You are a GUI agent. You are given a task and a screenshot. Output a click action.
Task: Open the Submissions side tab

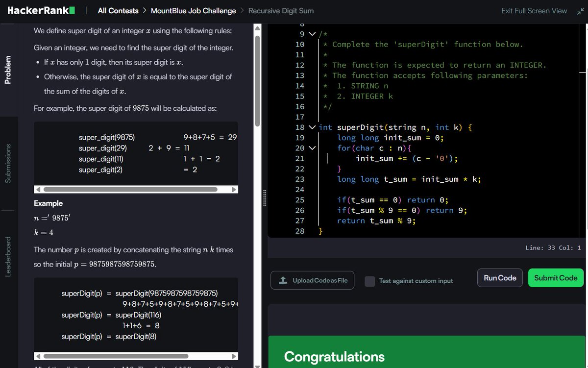pos(8,164)
